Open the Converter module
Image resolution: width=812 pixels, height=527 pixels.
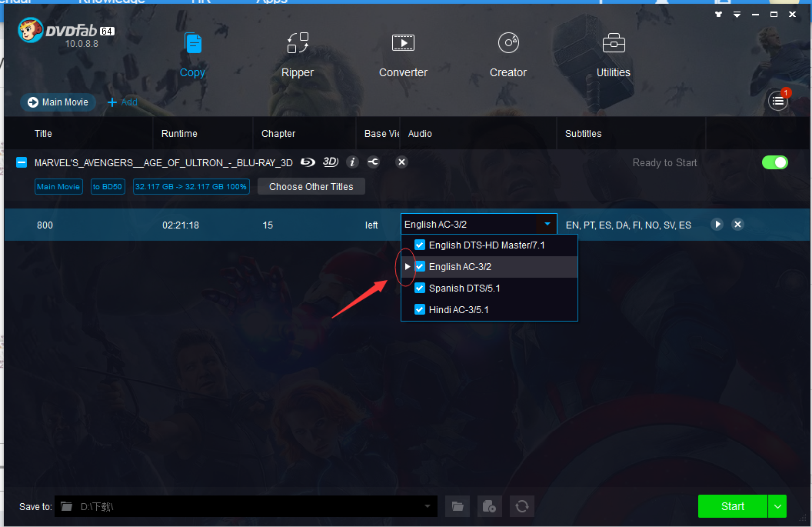tap(403, 55)
